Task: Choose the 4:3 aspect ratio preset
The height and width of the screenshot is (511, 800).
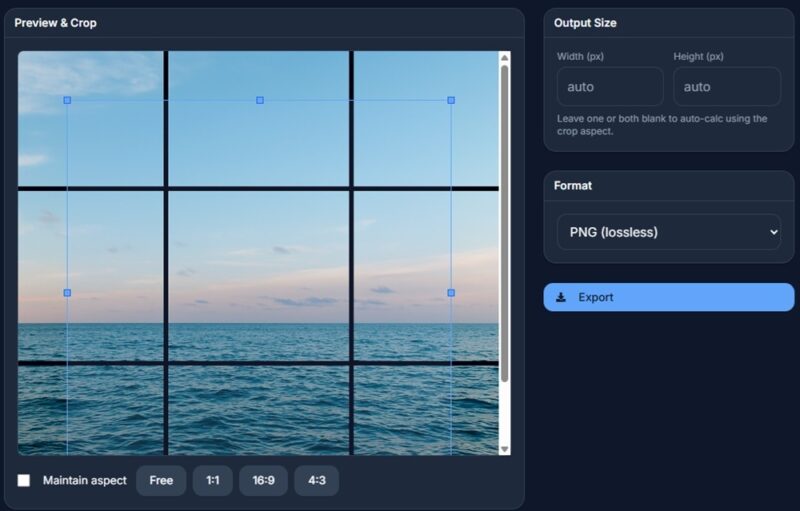Action: pos(316,480)
